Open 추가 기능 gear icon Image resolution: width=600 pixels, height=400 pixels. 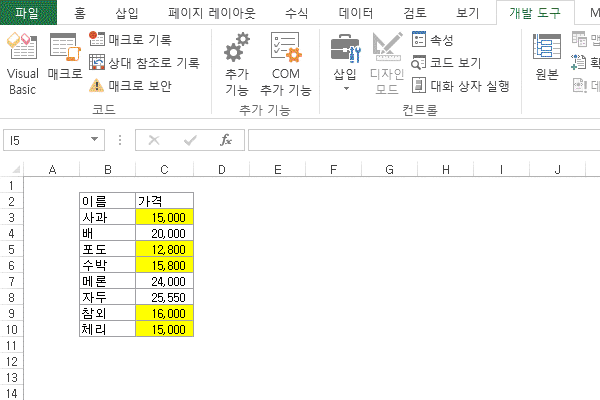(237, 64)
